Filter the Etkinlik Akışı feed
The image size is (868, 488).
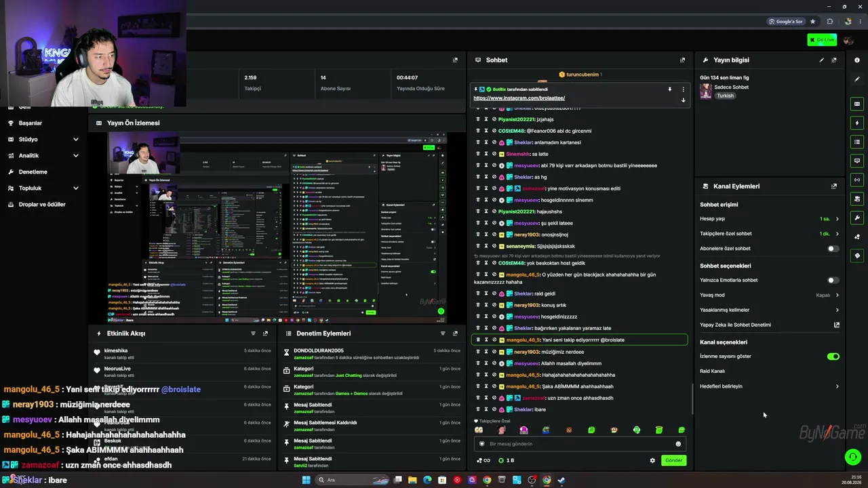254,333
